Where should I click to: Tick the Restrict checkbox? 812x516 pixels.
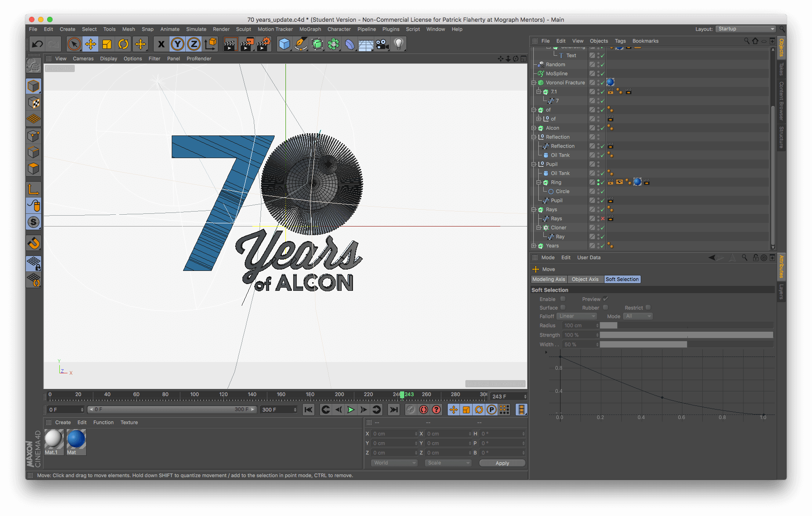click(648, 308)
